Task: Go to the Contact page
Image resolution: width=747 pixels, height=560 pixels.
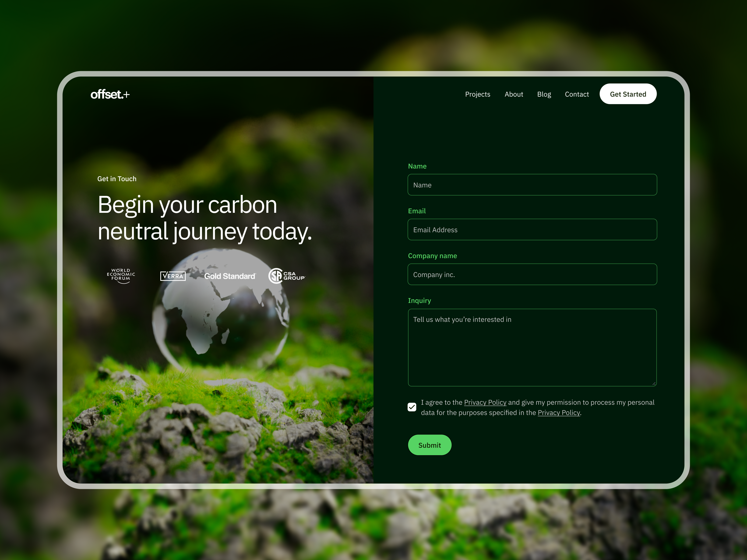Action: tap(577, 94)
